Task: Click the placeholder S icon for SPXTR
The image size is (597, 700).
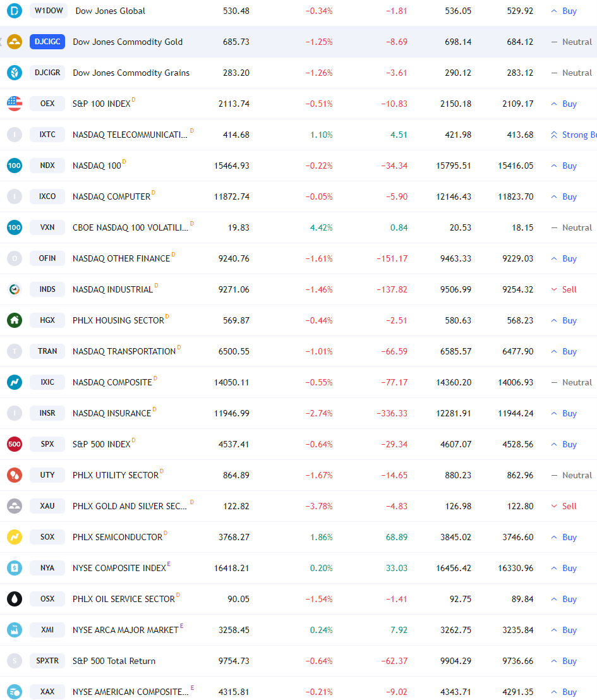Action: click(15, 661)
